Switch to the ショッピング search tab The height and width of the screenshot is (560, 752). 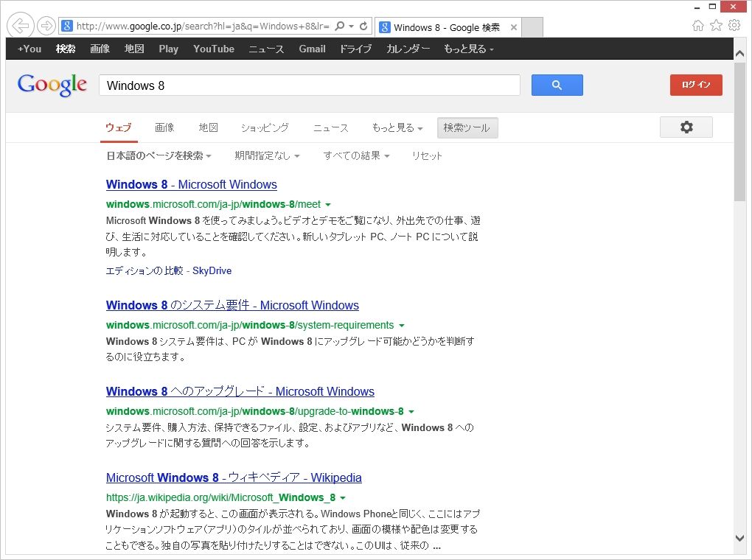(x=265, y=127)
